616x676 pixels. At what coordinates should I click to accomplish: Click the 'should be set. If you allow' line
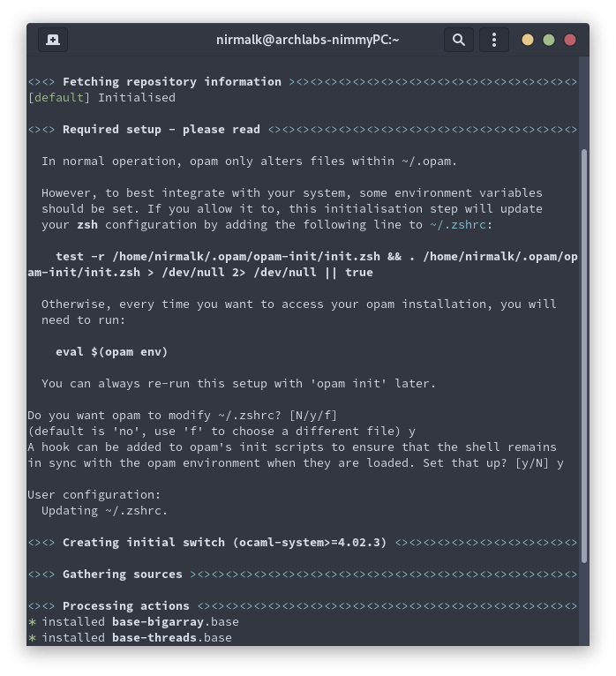pyautogui.click(x=292, y=209)
